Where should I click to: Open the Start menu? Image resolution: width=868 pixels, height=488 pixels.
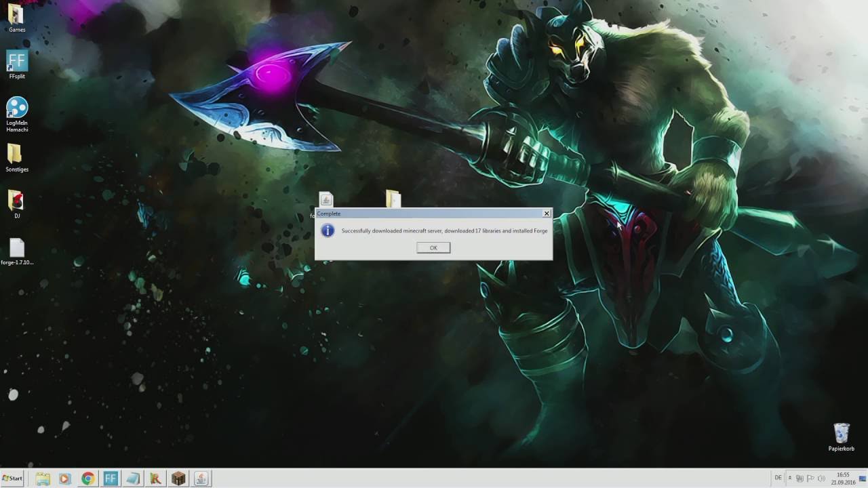tap(12, 479)
